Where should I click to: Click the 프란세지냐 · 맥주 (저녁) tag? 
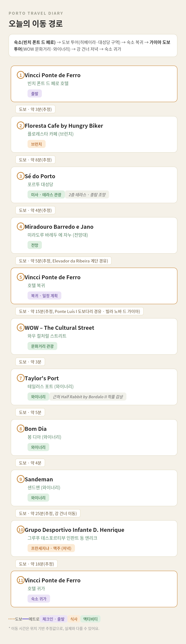(51, 548)
